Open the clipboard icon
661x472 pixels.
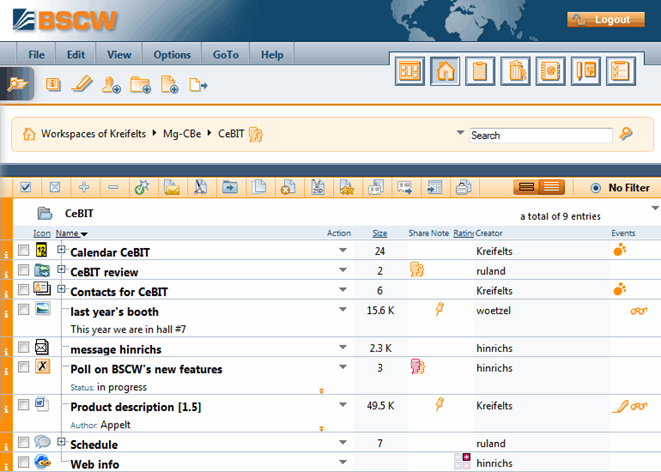point(480,71)
